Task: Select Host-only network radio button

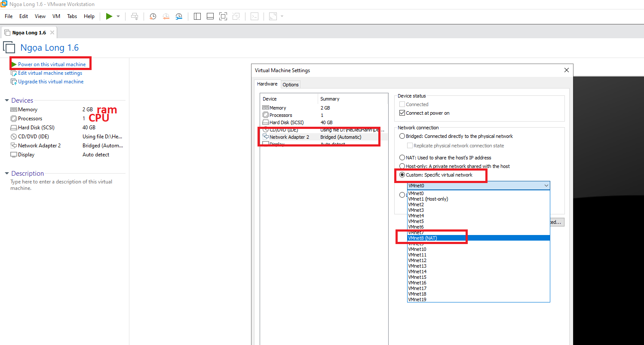Action: (402, 166)
